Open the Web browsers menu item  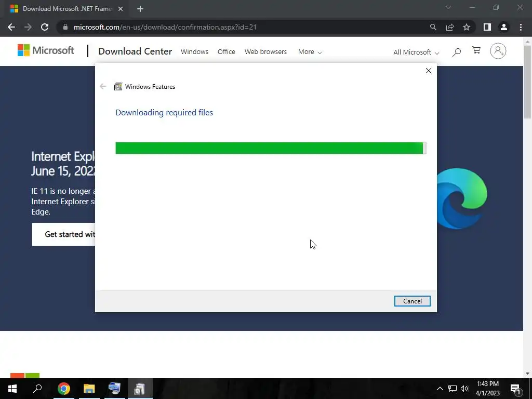[x=265, y=51]
